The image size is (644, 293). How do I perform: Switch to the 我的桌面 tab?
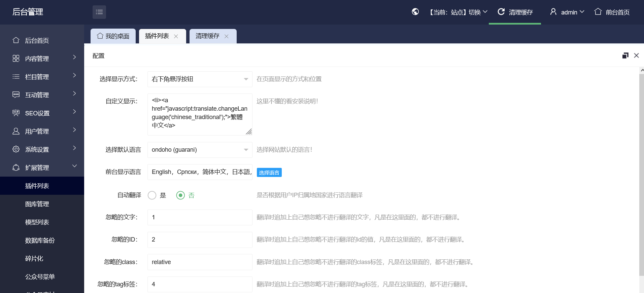pyautogui.click(x=113, y=36)
